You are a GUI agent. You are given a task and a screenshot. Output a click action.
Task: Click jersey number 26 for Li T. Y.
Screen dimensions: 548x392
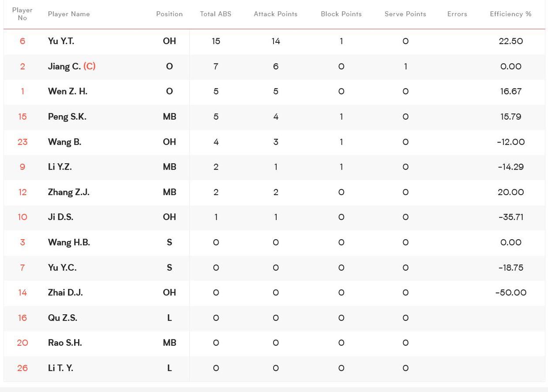point(22,368)
